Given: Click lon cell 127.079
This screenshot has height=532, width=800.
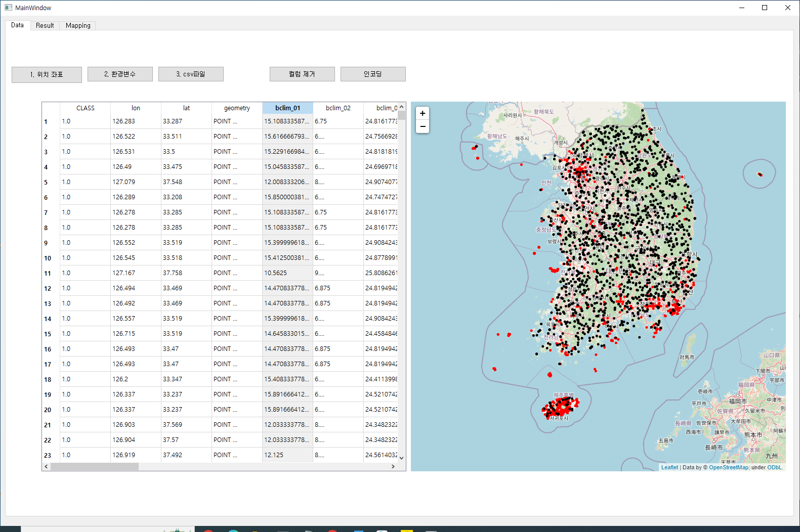Looking at the screenshot, I should point(136,182).
